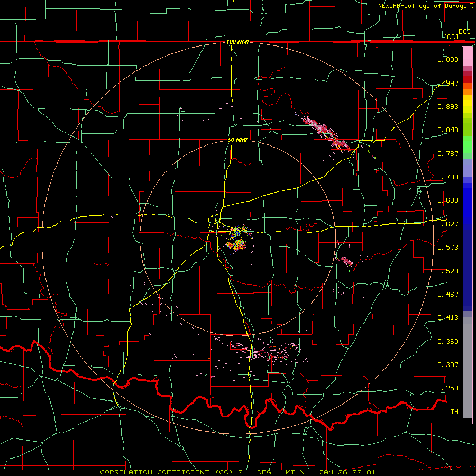The image size is (476, 476).
Task: Click the 0.840 legend value
Action: (x=448, y=130)
